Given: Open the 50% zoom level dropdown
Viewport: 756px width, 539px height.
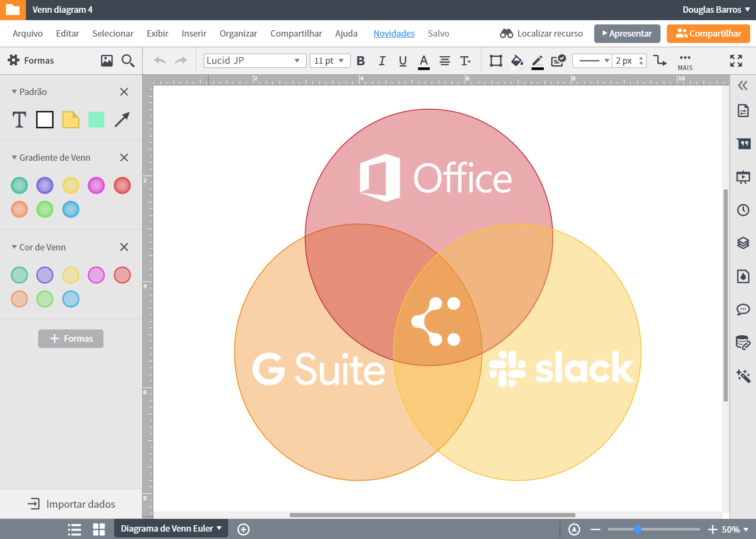Looking at the screenshot, I should pyautogui.click(x=733, y=529).
